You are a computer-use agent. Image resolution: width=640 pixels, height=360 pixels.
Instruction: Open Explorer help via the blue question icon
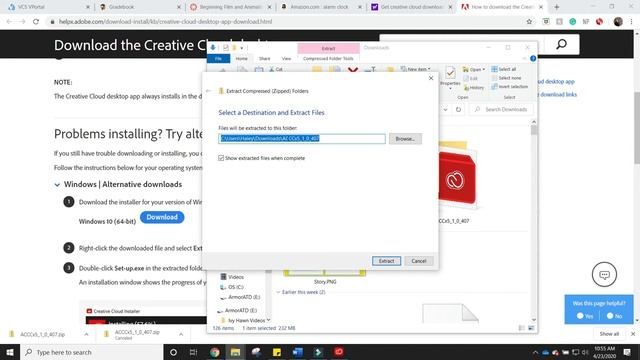coord(533,59)
